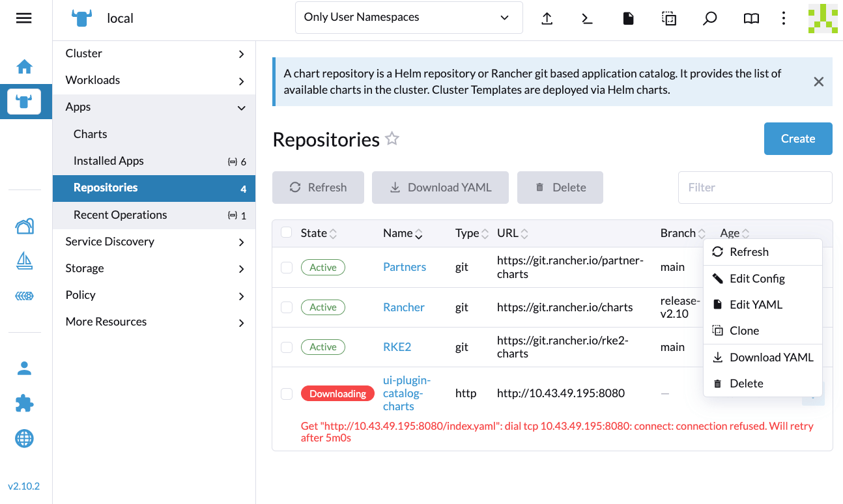Open the kubectl shell from the top bar
843x504 pixels.
586,18
